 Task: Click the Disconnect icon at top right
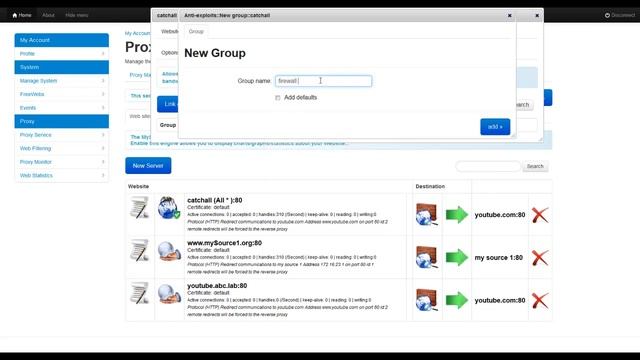click(607, 15)
